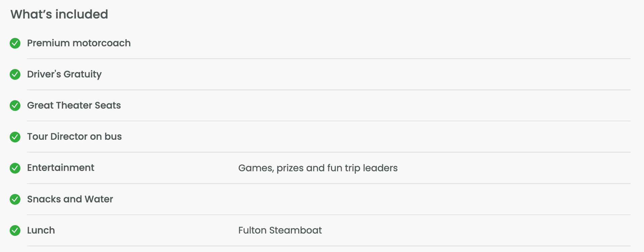Click the green check next to Driver's Gratuity
Screen dimensions: 644x252
tap(15, 75)
